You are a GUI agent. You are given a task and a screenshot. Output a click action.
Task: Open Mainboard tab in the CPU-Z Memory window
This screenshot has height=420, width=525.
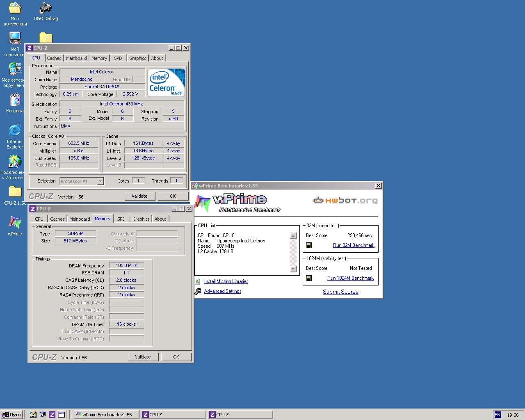(x=80, y=219)
